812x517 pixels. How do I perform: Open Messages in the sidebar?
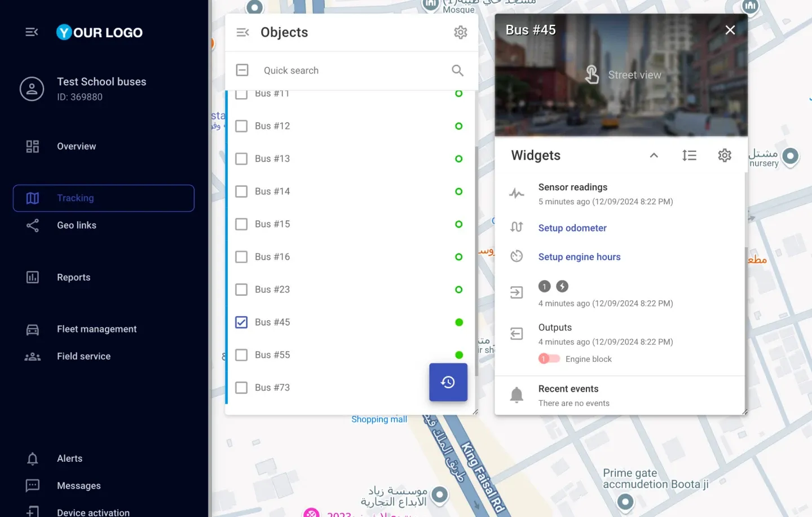[78, 485]
